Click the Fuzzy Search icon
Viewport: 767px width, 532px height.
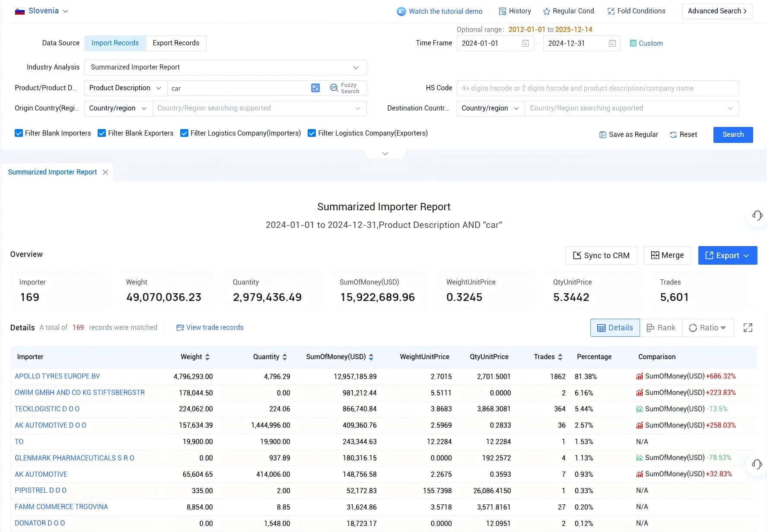334,88
